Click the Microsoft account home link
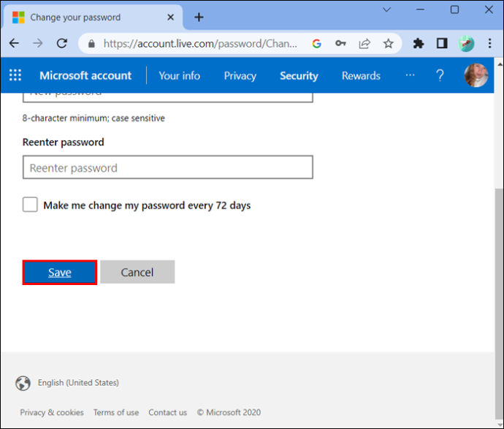Viewport: 504px width, 429px height. click(x=85, y=75)
